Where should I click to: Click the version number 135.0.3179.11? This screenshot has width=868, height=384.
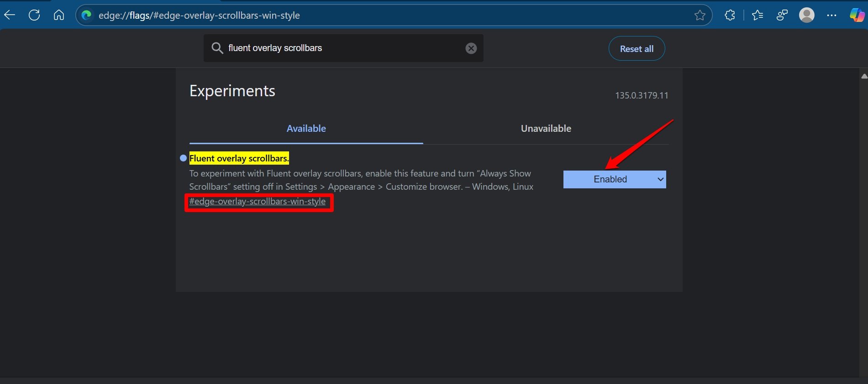click(642, 95)
